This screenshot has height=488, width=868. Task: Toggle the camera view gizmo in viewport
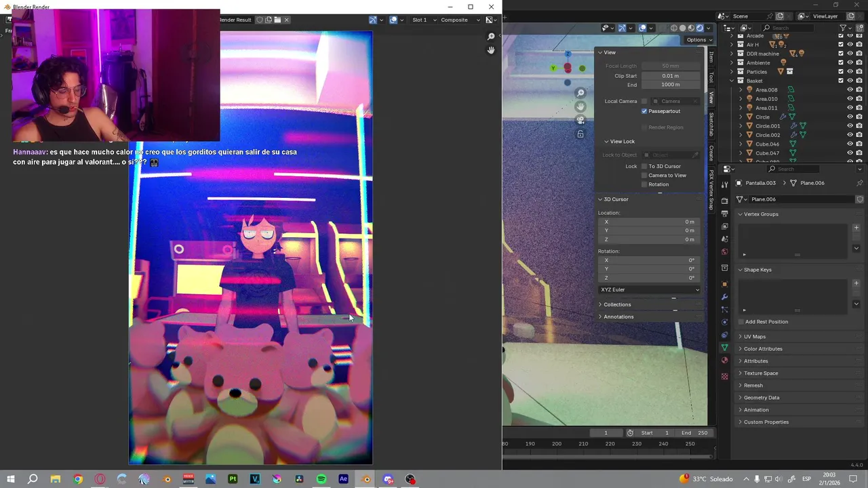coord(580,120)
